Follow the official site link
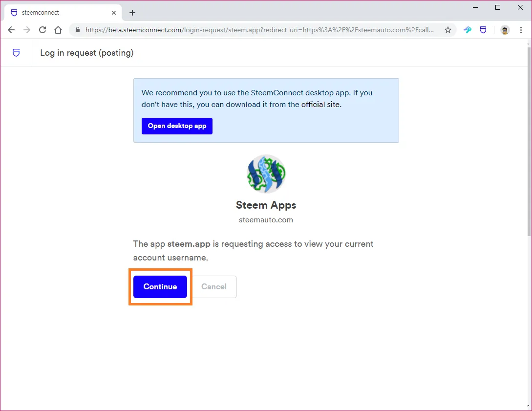Image resolution: width=532 pixels, height=411 pixels. click(320, 105)
